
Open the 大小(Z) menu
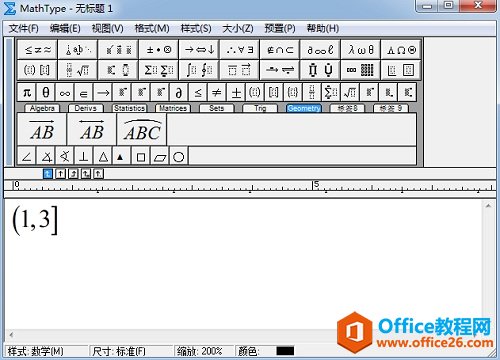click(238, 28)
